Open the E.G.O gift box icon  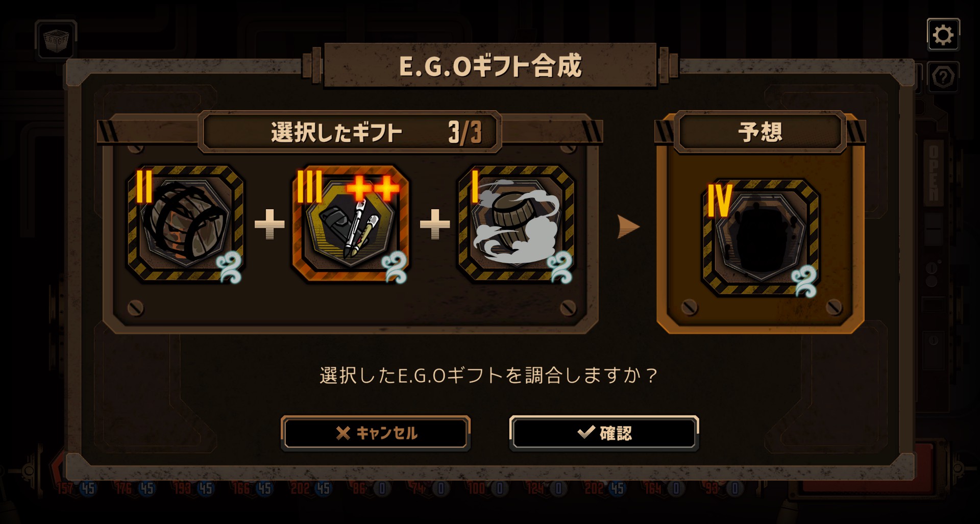[x=56, y=39]
